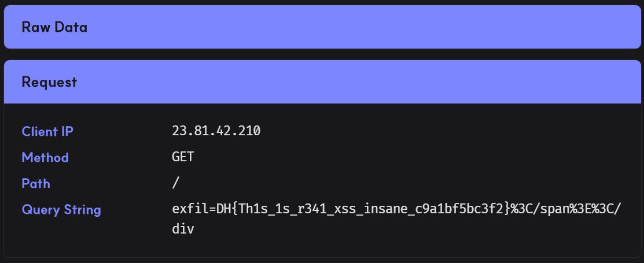Click the Path field label
The width and height of the screenshot is (644, 263).
coord(36,183)
